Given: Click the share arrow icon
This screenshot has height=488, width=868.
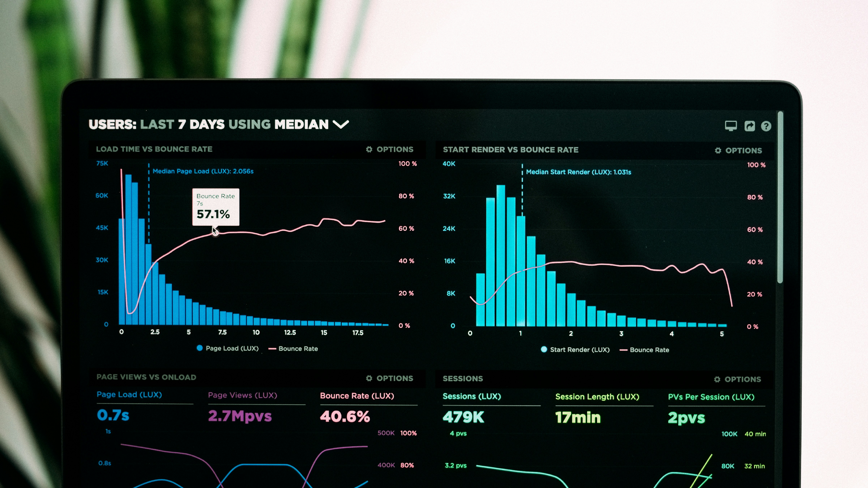Looking at the screenshot, I should (x=749, y=126).
